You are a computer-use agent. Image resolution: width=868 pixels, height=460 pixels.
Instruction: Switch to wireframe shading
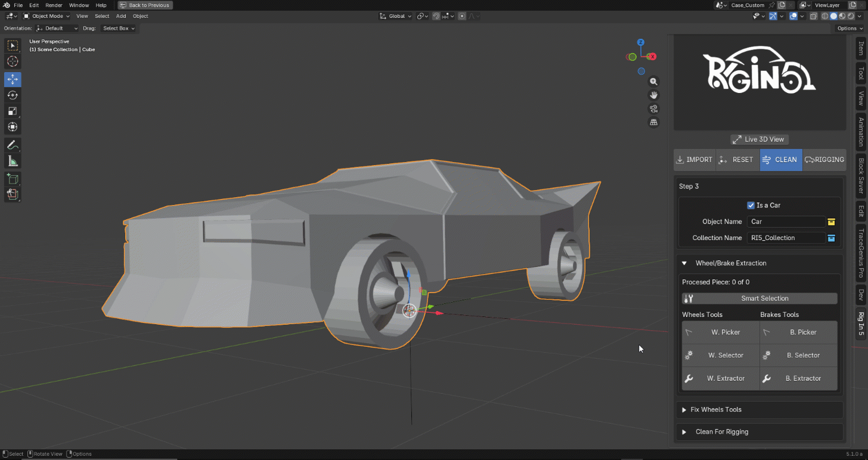(x=826, y=16)
